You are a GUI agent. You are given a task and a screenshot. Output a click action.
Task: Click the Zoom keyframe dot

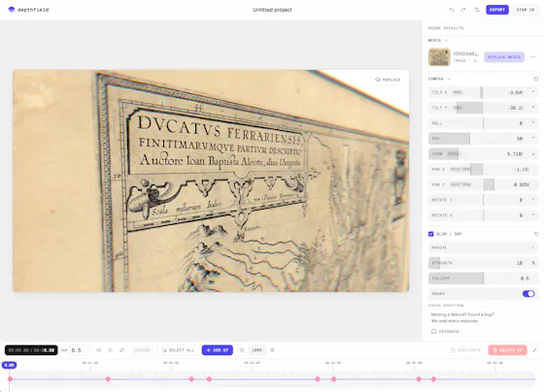coord(533,153)
